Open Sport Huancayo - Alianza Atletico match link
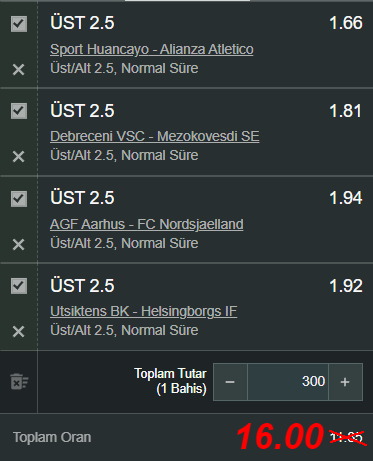373x461 pixels. pyautogui.click(x=152, y=49)
